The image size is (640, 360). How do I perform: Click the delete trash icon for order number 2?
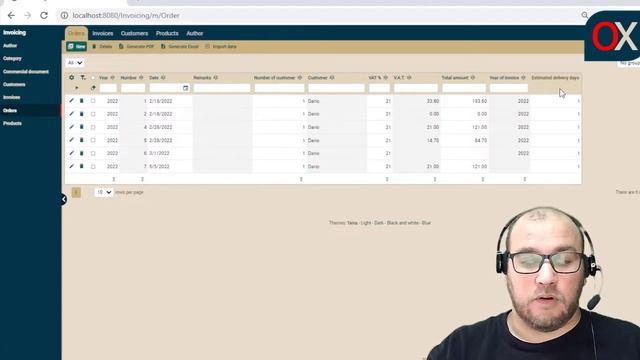[82, 113]
